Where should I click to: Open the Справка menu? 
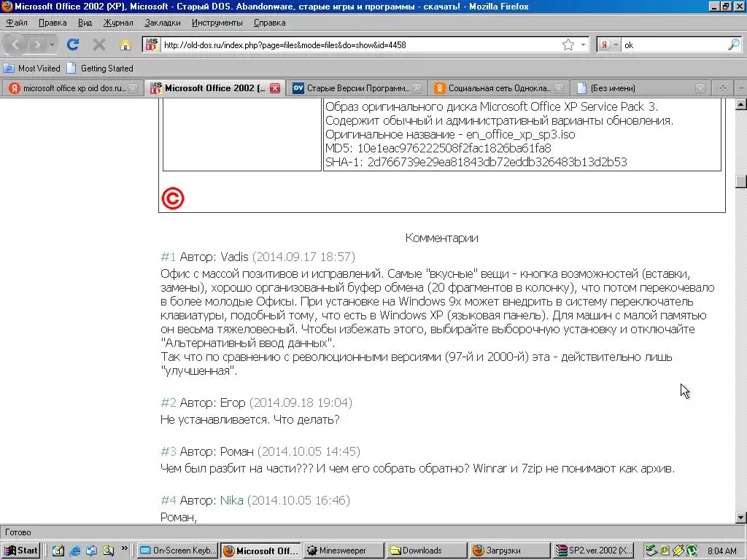click(x=269, y=23)
